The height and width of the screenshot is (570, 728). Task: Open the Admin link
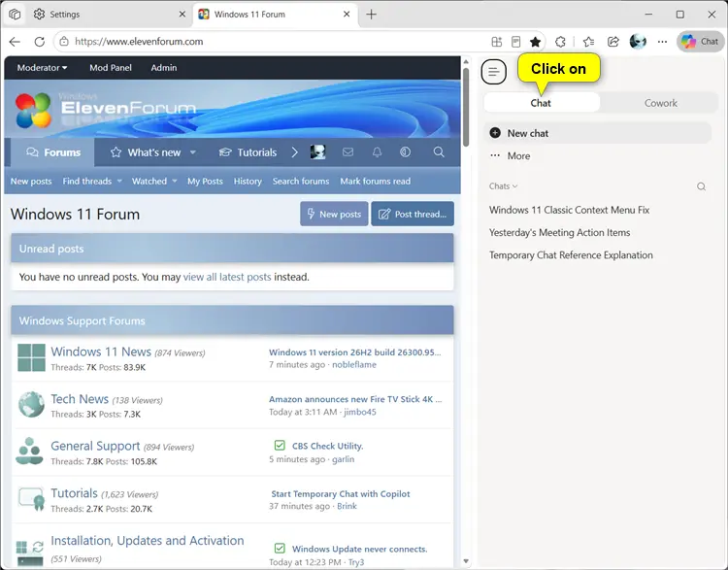pos(163,68)
